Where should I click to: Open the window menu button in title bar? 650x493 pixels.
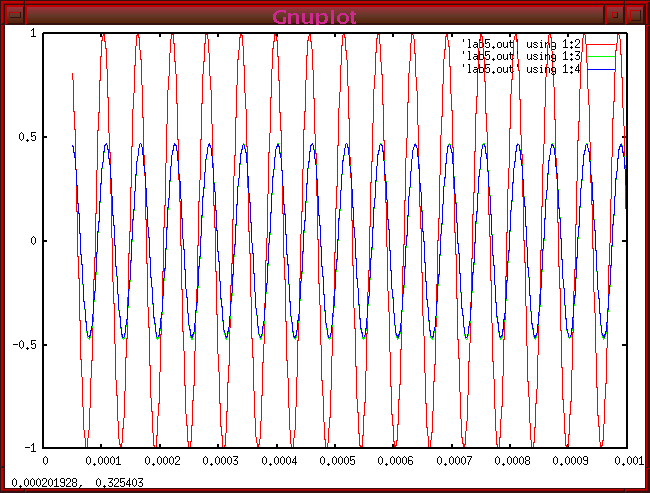(14, 14)
